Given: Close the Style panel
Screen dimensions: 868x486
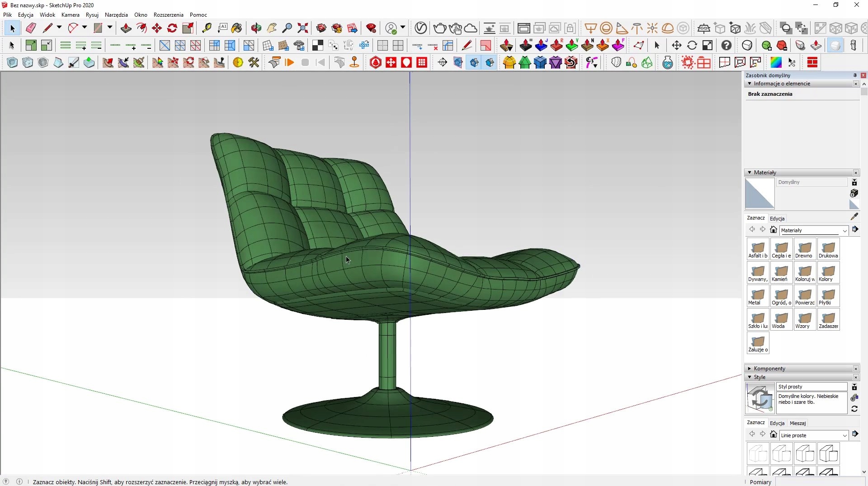Looking at the screenshot, I should click(x=856, y=377).
